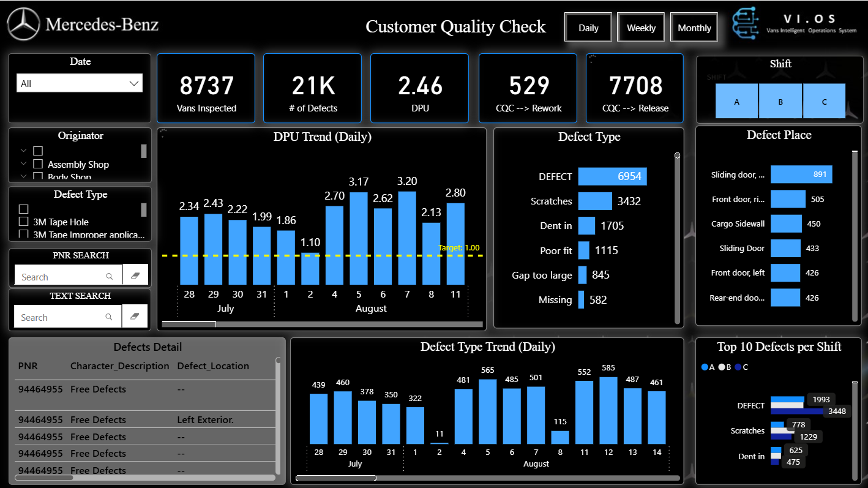868x488 pixels.
Task: Click the pin icon on the Release card
Action: (591, 56)
